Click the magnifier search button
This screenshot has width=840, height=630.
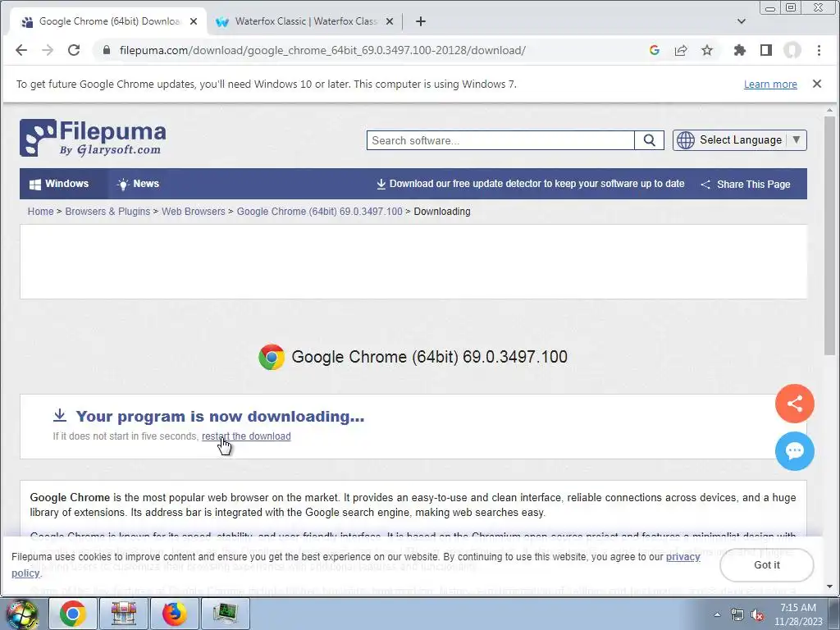[x=650, y=140]
